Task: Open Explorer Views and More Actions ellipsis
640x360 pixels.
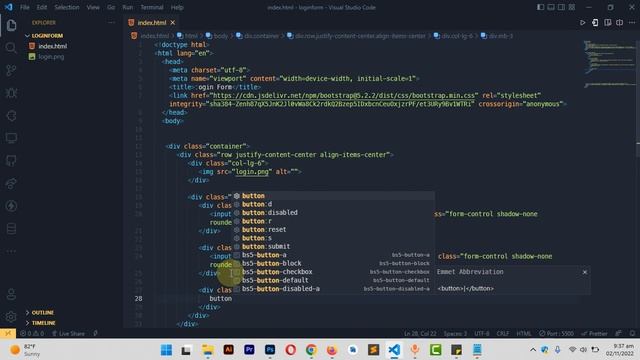Action: (111, 23)
